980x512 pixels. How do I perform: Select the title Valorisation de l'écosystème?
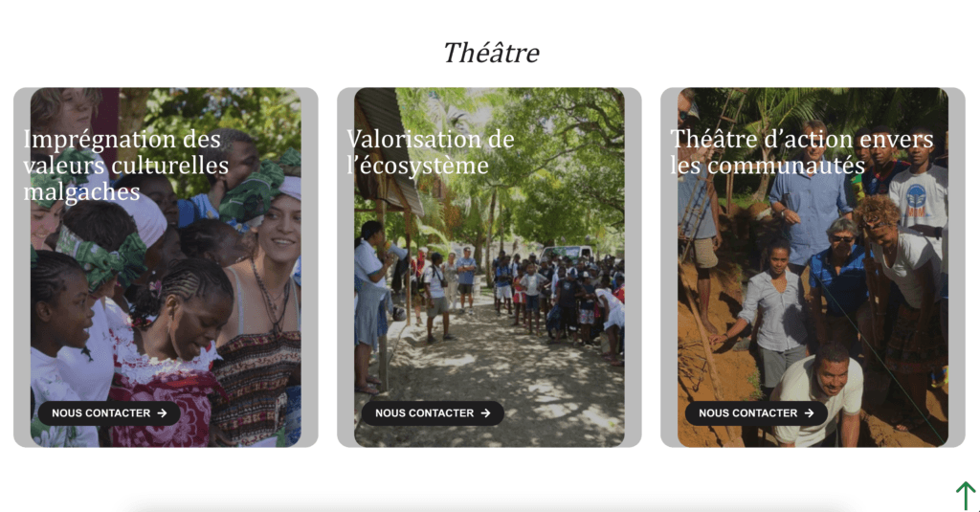[431, 152]
